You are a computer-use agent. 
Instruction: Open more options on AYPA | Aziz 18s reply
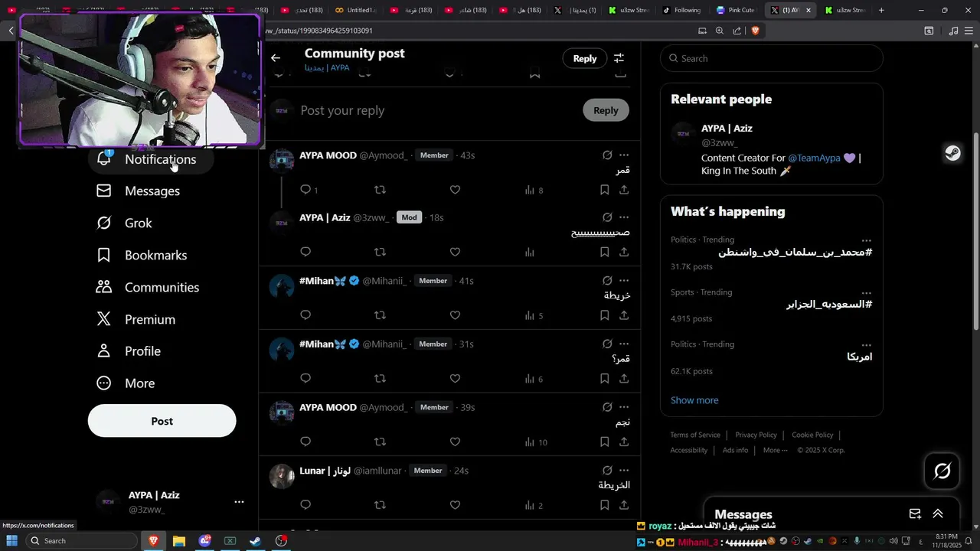click(x=624, y=218)
